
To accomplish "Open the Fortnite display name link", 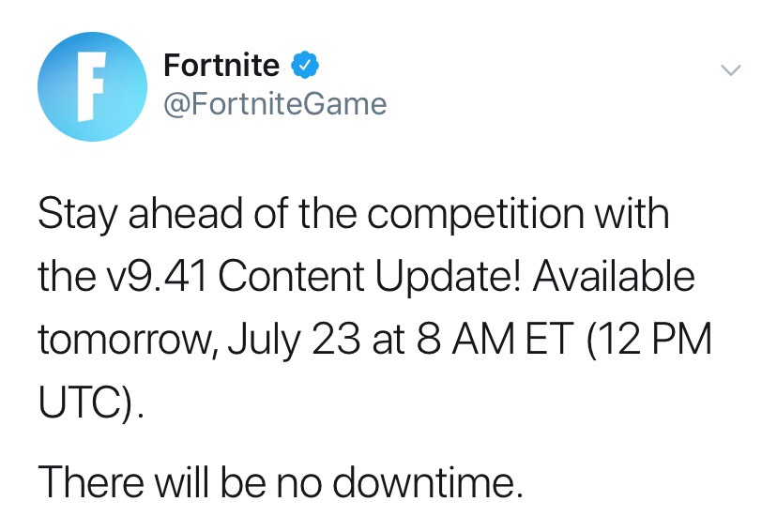I will pyautogui.click(x=221, y=66).
